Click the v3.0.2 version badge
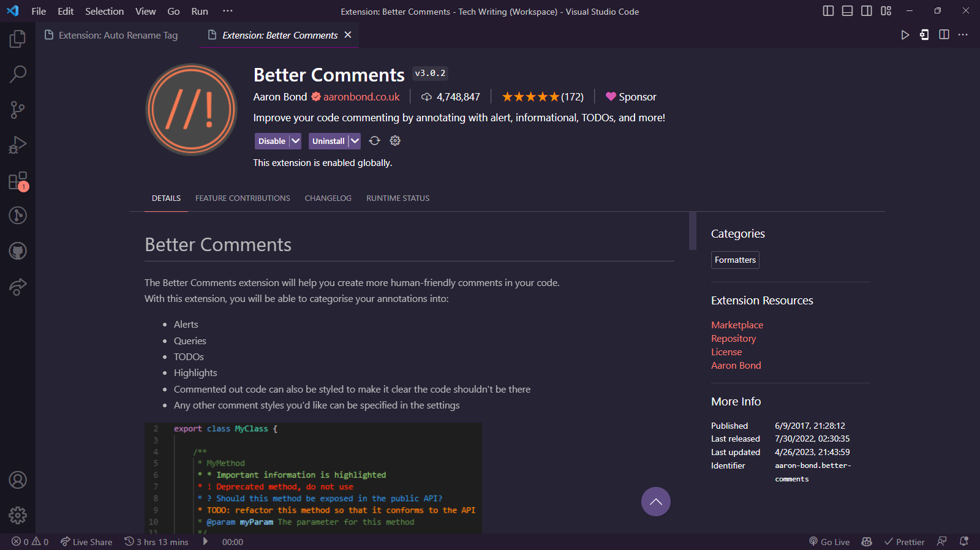Viewport: 980px width, 550px height. [x=430, y=73]
